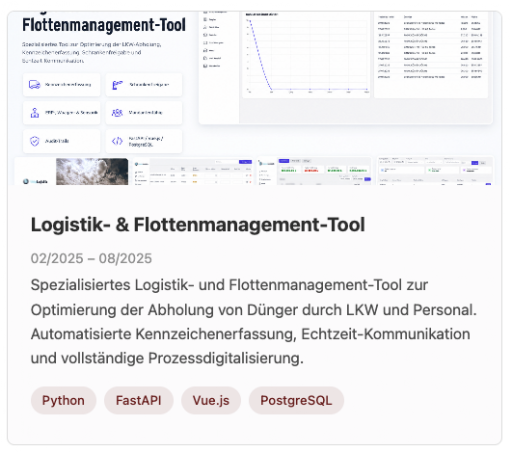The image size is (512, 453).
Task: Select the Vue.js tag
Action: [x=211, y=400]
